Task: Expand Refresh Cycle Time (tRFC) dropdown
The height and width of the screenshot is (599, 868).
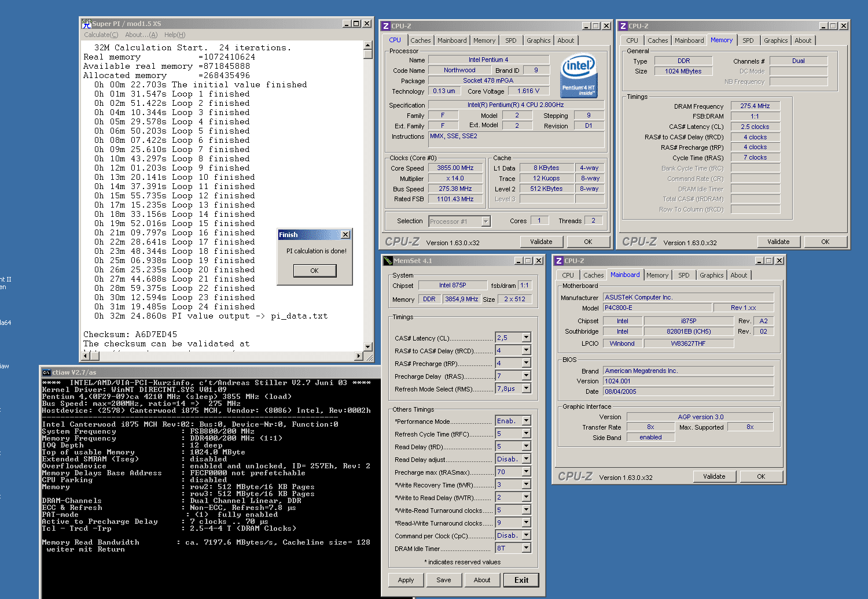Action: coord(527,434)
